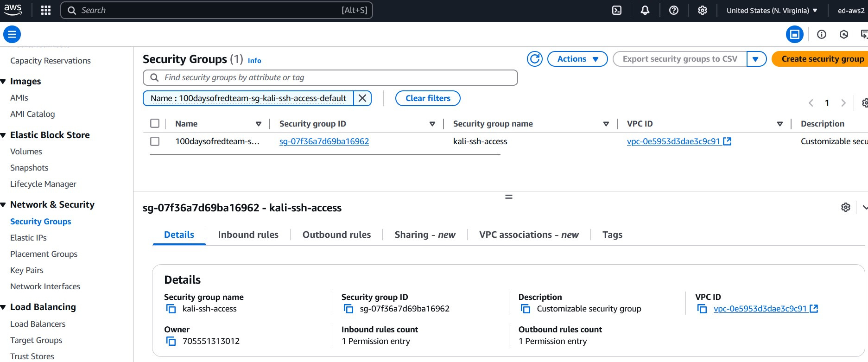Toggle the blue hamburger navigation menu

tap(12, 34)
